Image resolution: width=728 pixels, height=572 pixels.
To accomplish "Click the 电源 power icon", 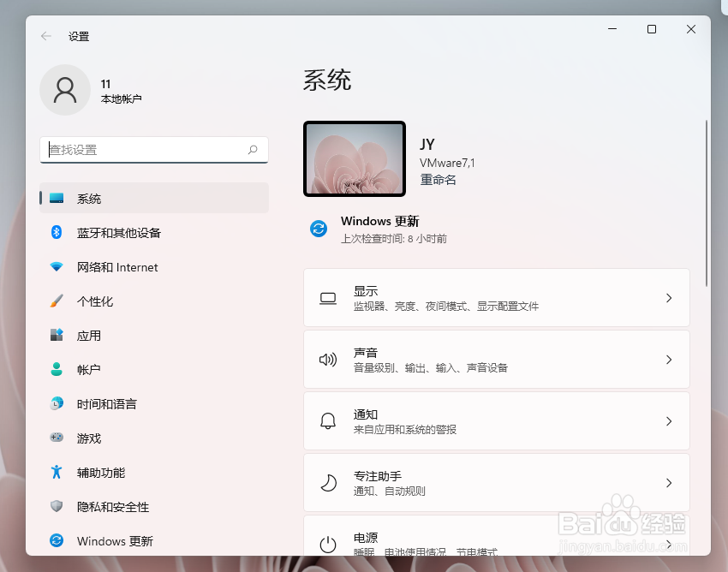I will [328, 544].
